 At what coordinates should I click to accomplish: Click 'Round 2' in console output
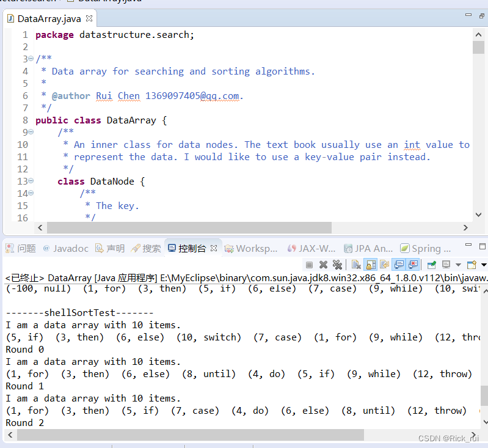(25, 423)
